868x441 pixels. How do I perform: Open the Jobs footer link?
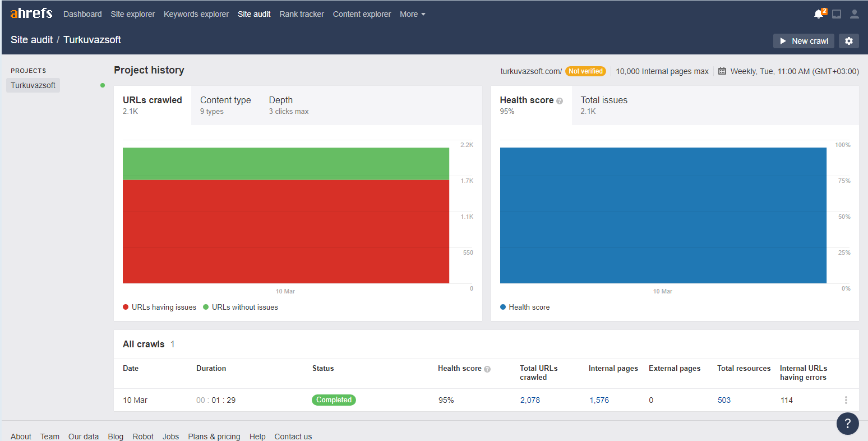(x=170, y=437)
